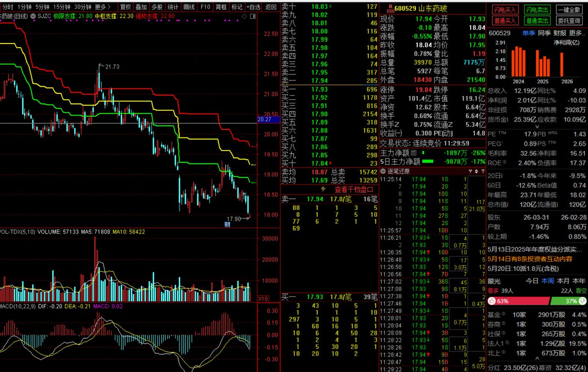Click the 闪电买入 quick buy button
Image resolution: width=588 pixels, height=372 pixels.
point(505,10)
